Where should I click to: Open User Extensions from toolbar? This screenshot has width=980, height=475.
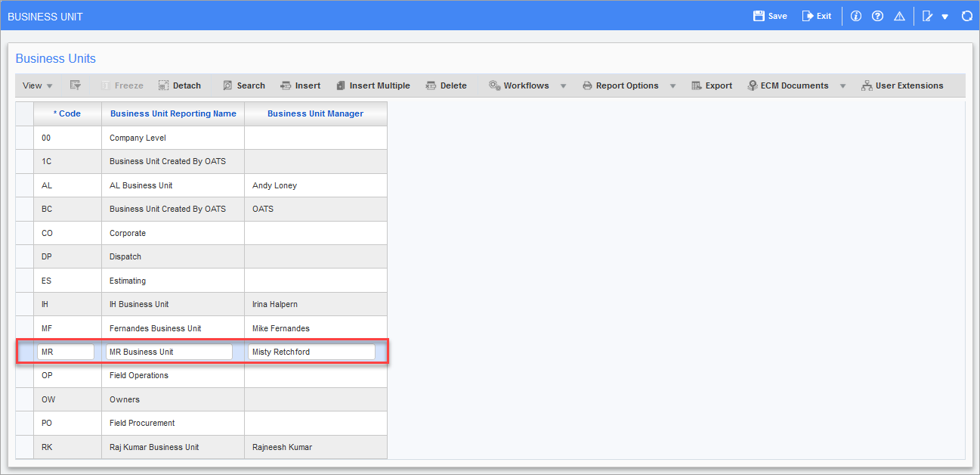(x=902, y=85)
